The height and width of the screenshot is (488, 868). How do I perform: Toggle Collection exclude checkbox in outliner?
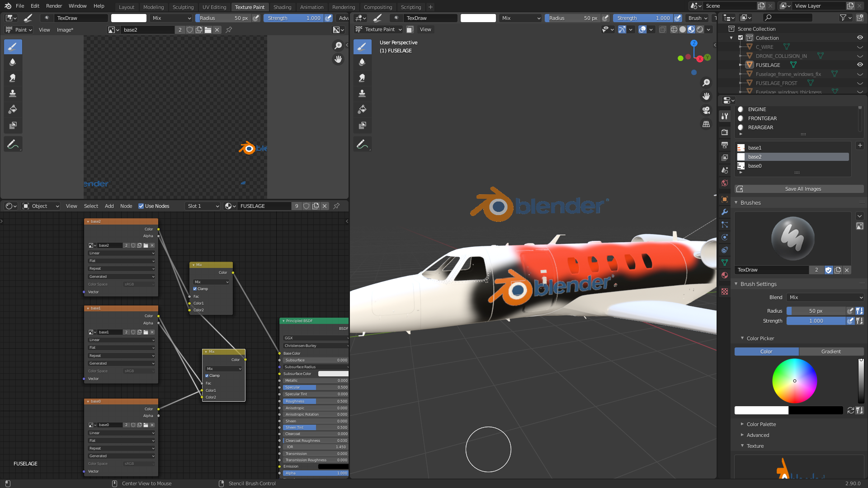click(741, 38)
